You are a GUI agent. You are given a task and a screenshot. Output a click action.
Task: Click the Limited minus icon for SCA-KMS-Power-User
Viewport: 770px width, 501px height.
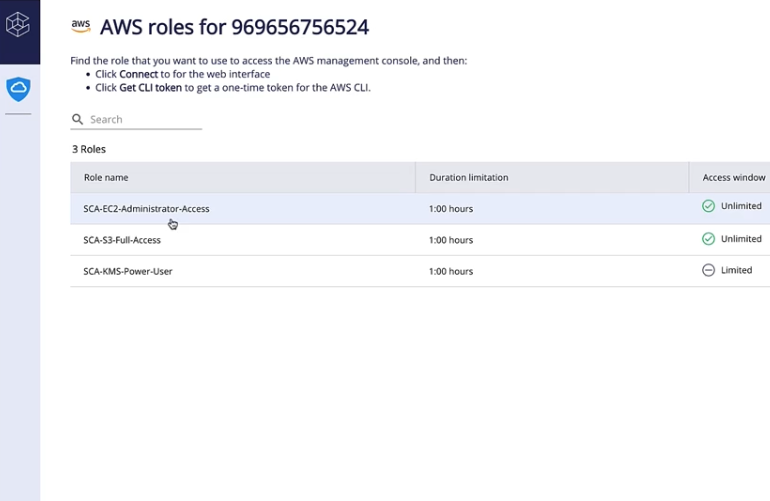(708, 270)
